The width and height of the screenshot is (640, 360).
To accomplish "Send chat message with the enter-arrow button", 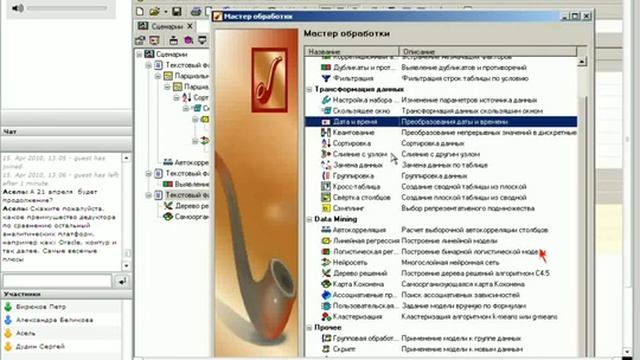I will coord(122,281).
